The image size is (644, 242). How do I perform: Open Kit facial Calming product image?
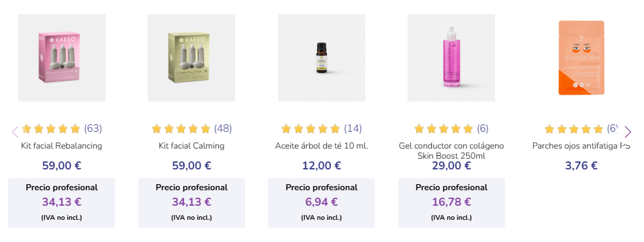pyautogui.click(x=191, y=58)
